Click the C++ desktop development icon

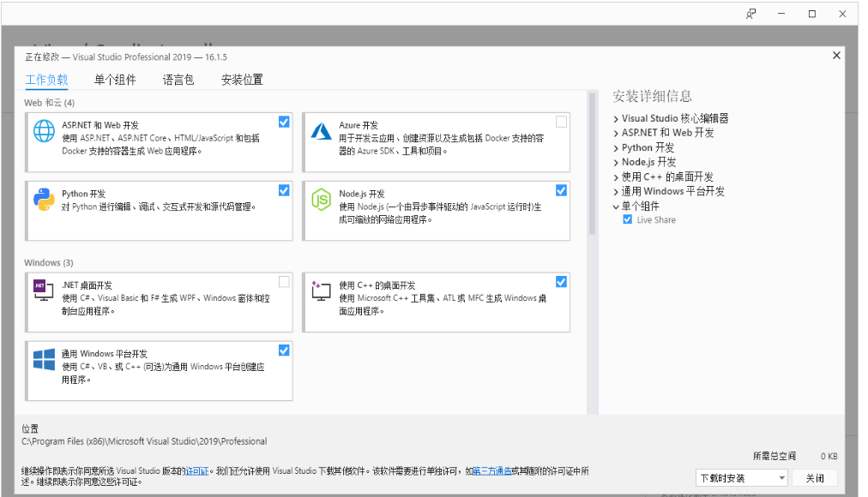click(x=321, y=290)
